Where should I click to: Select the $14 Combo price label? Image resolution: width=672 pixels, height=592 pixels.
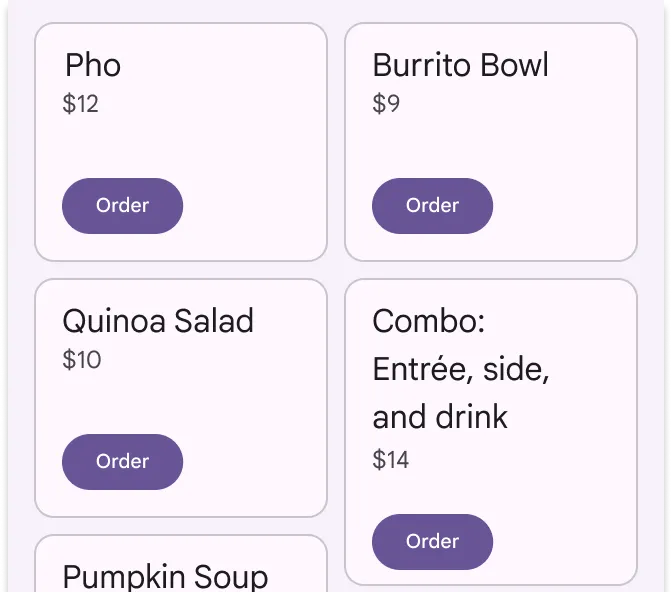(x=391, y=460)
